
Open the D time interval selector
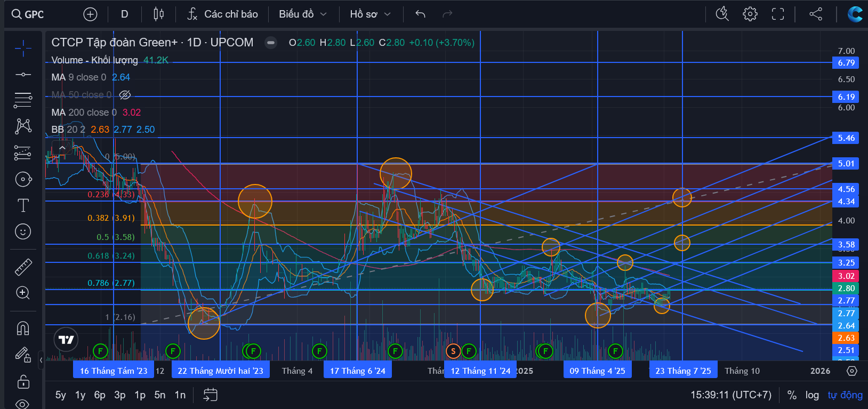[125, 14]
